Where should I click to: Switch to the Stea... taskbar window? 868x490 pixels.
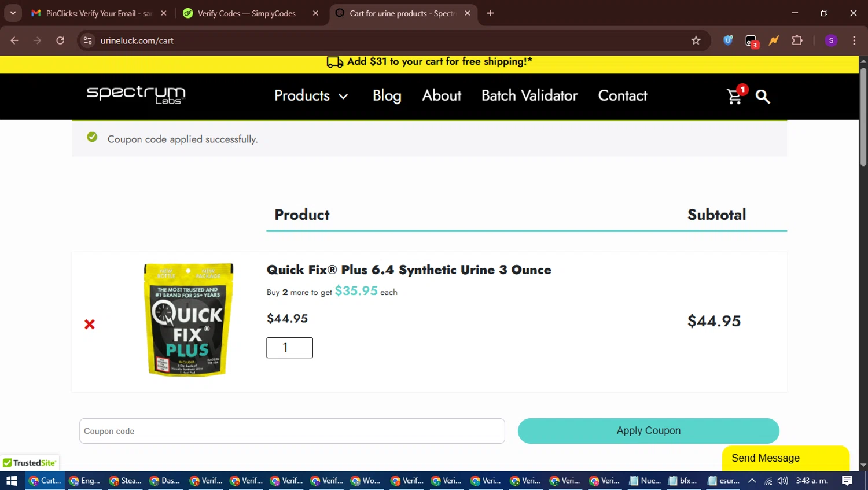pos(125,481)
